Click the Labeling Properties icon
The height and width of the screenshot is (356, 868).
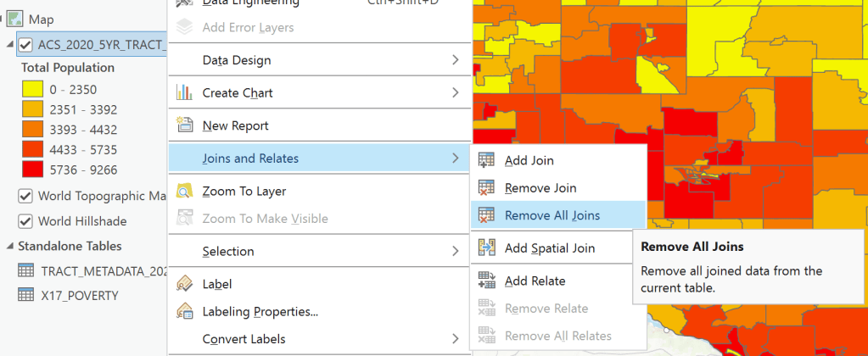pos(184,312)
